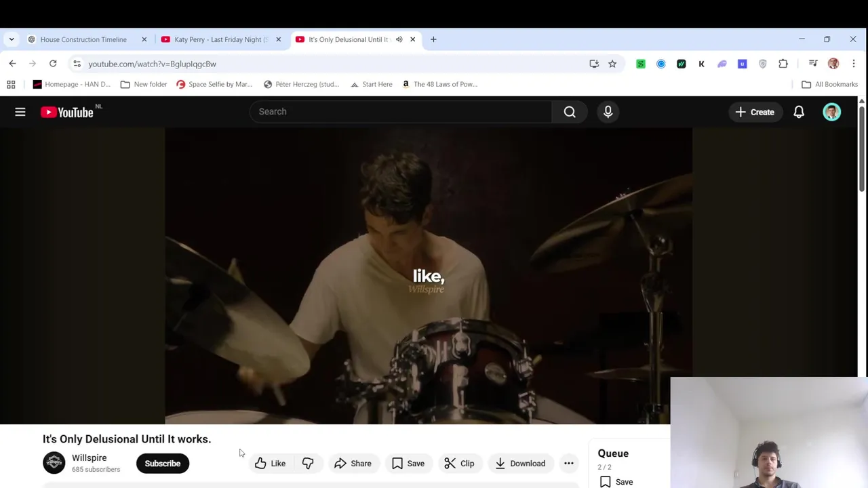Viewport: 868px width, 488px height.
Task: Mute the playing tab's audio icon
Action: point(399,39)
